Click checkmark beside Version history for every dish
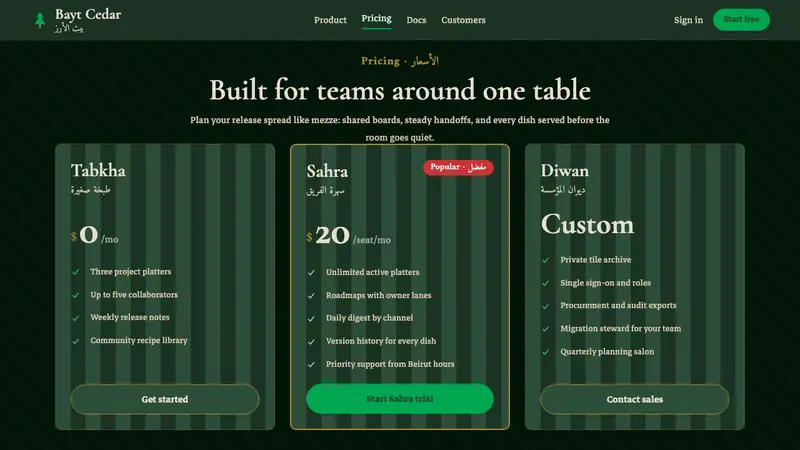 click(x=311, y=341)
